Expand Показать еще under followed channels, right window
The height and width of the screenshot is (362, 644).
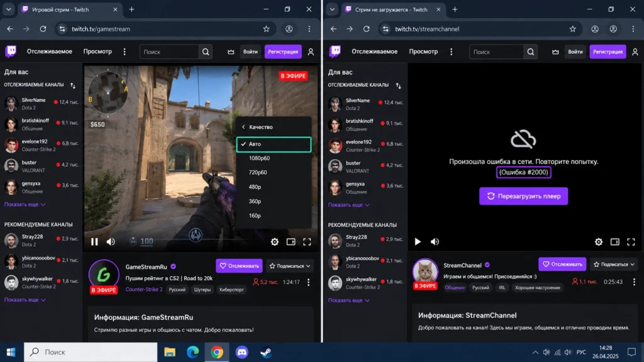click(x=348, y=205)
